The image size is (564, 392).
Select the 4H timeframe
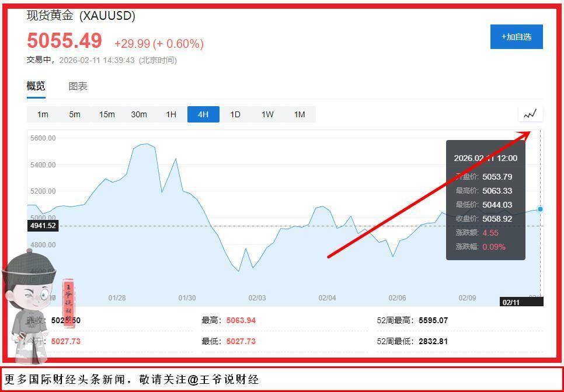click(x=203, y=114)
